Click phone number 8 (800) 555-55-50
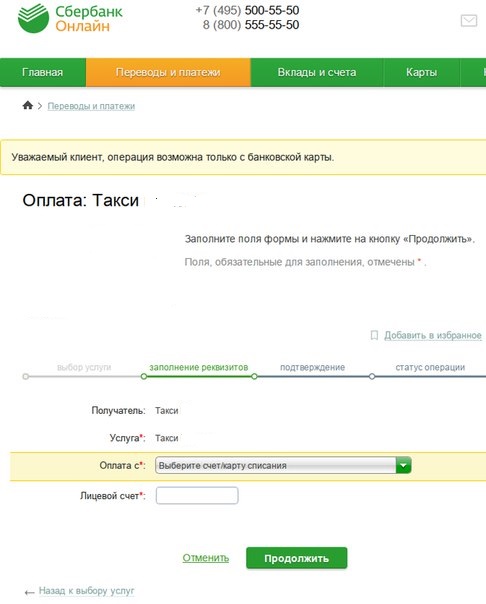Image resolution: width=486 pixels, height=604 pixels. click(251, 25)
